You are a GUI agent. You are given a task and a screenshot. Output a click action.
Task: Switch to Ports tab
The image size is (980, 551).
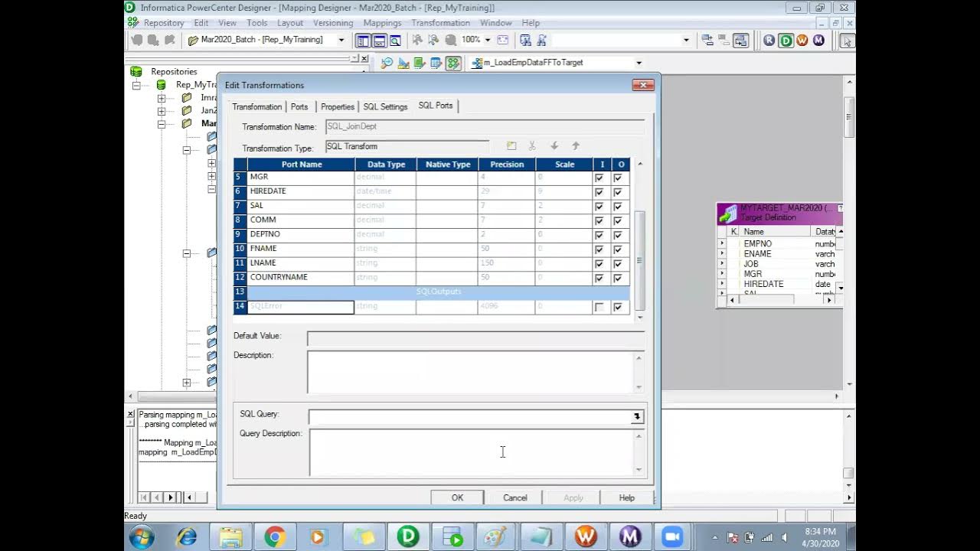299,107
